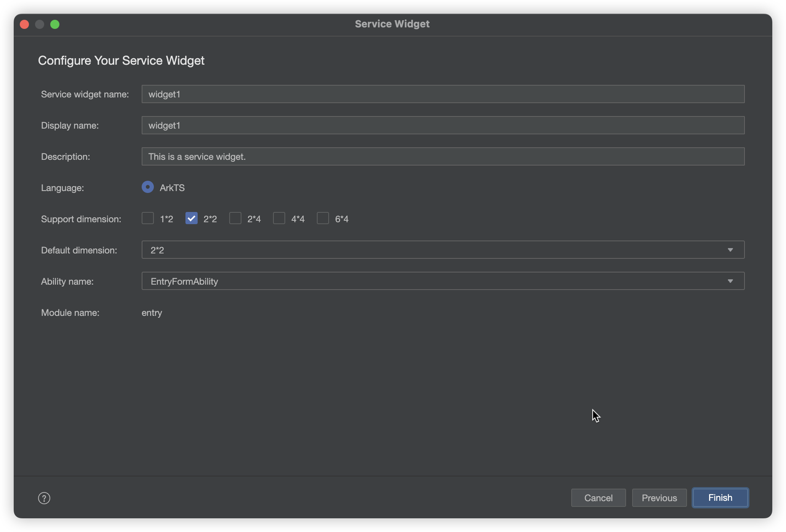The height and width of the screenshot is (532, 786).
Task: Tick the 2*4 dimension checkbox
Action: (235, 218)
